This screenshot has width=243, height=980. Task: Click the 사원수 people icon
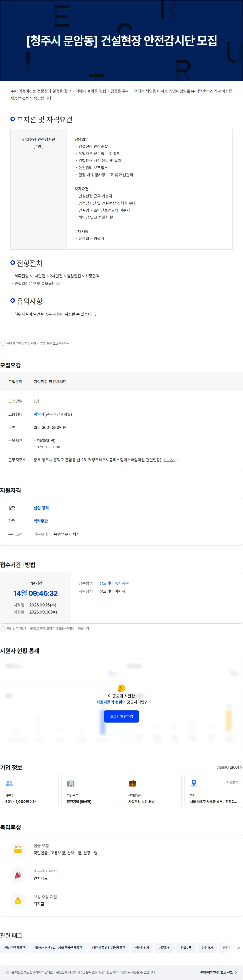tap(10, 783)
